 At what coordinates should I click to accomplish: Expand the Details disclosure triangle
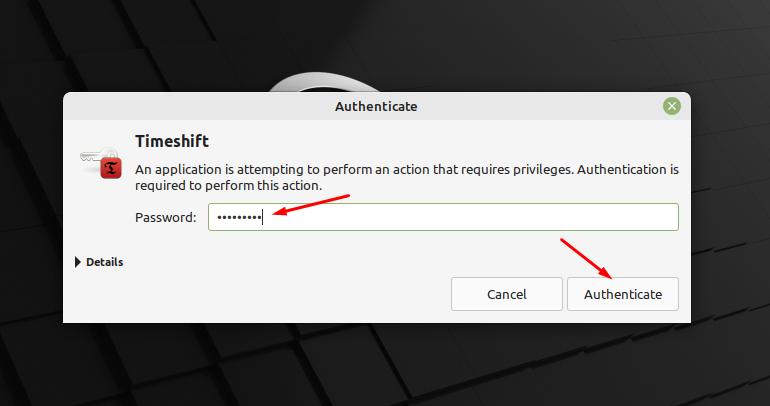[x=78, y=262]
